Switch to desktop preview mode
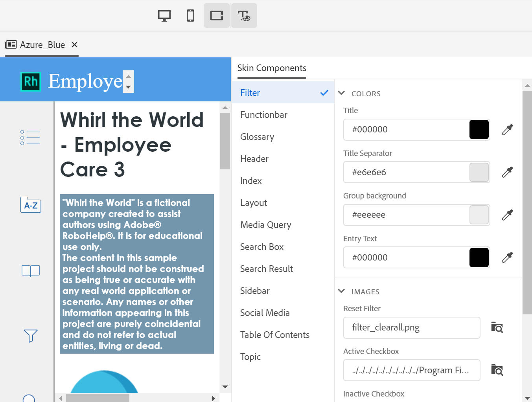The width and height of the screenshot is (532, 402). [x=164, y=16]
